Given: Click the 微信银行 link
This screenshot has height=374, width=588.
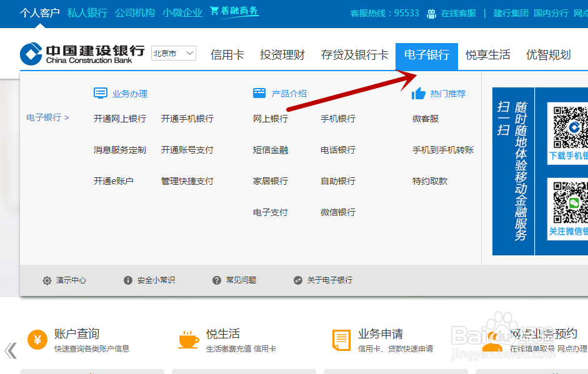Looking at the screenshot, I should coord(338,212).
